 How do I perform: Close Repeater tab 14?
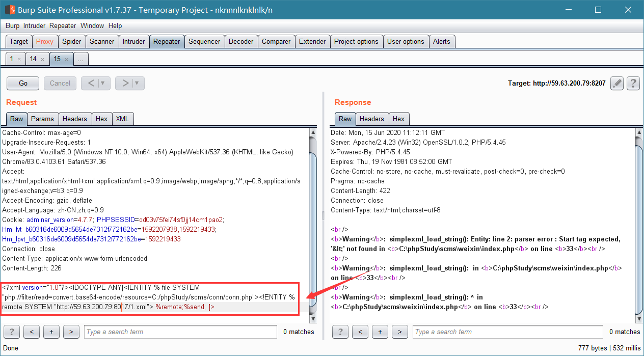click(43, 59)
